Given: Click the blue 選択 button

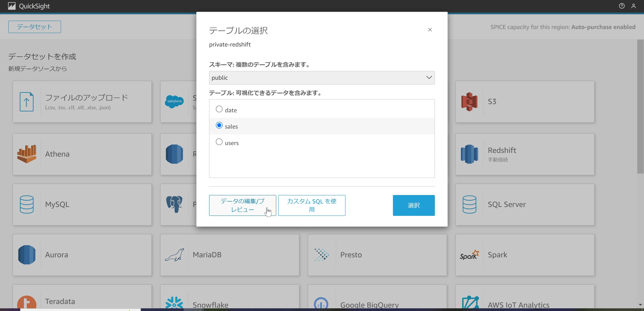Looking at the screenshot, I should tap(414, 205).
